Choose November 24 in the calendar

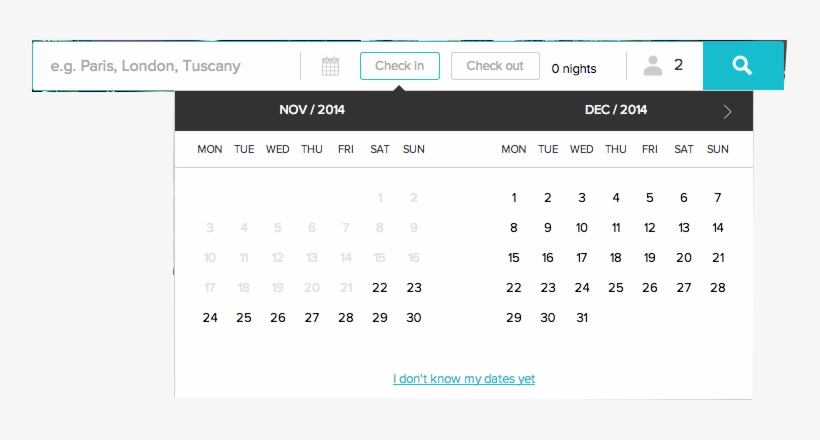[210, 318]
